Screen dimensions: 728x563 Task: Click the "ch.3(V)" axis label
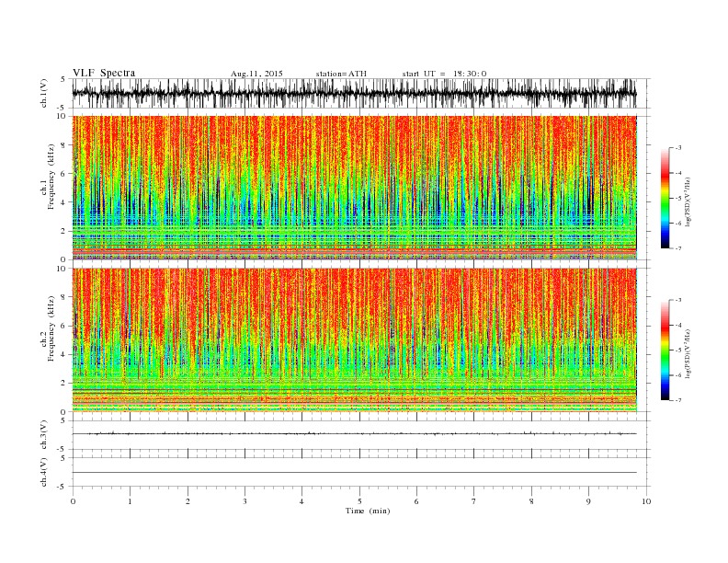44,435
